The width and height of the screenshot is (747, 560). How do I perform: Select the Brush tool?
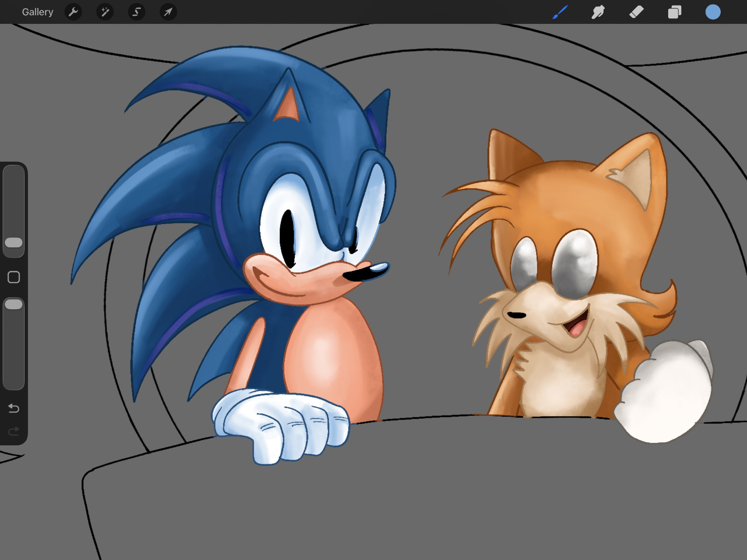(560, 12)
